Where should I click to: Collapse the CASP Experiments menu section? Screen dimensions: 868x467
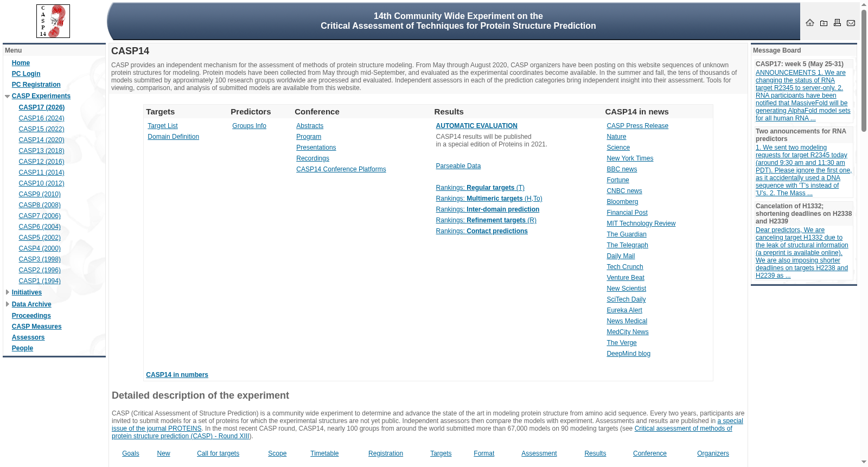[x=8, y=97]
